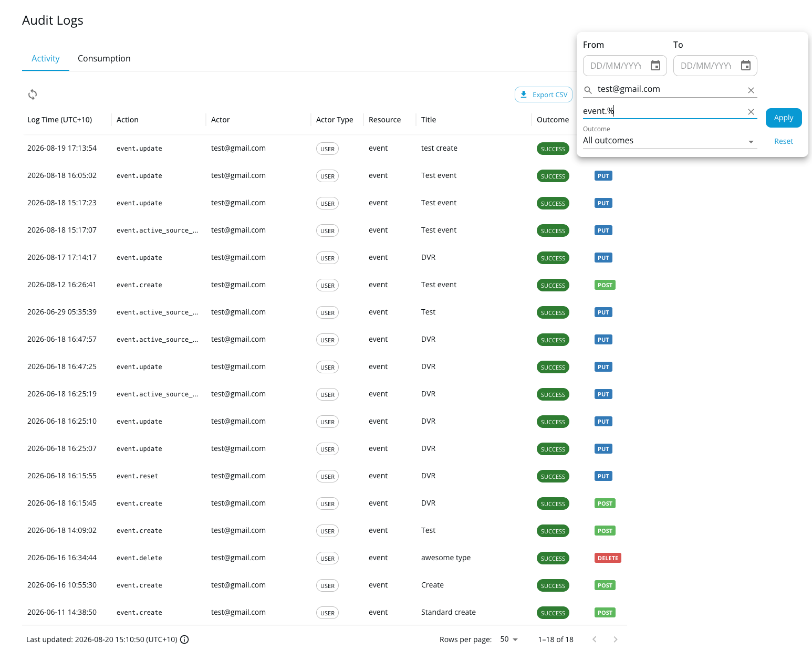Expand the All outcomes dropdown
The width and height of the screenshot is (812, 661).
[670, 141]
